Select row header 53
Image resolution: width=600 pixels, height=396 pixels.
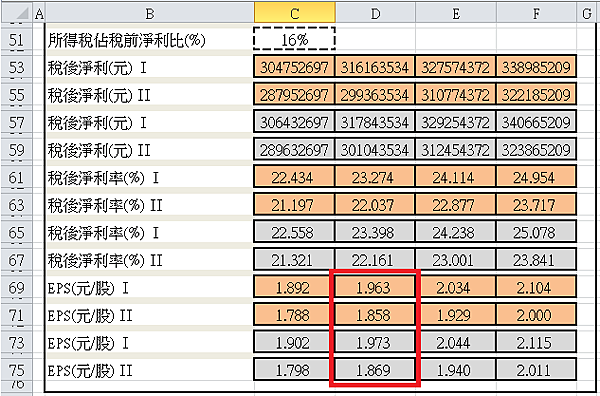click(16, 67)
